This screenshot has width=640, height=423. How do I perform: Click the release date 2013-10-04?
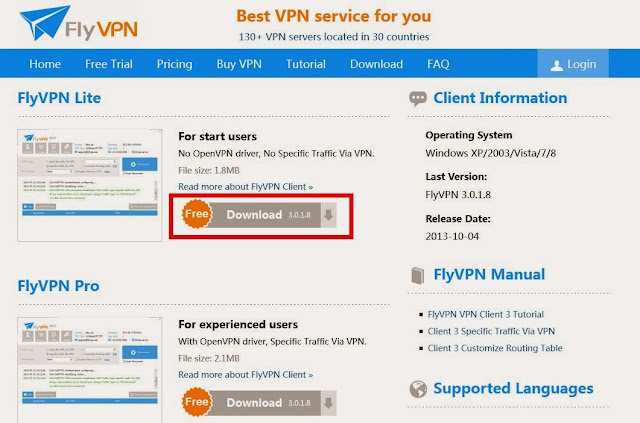(452, 236)
